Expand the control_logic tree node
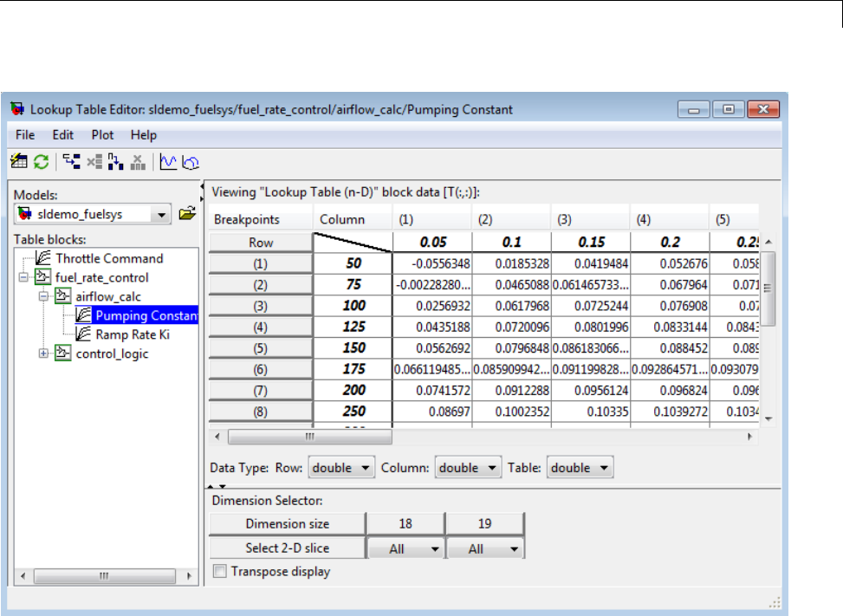Image resolution: width=843 pixels, height=616 pixels. pyautogui.click(x=44, y=353)
